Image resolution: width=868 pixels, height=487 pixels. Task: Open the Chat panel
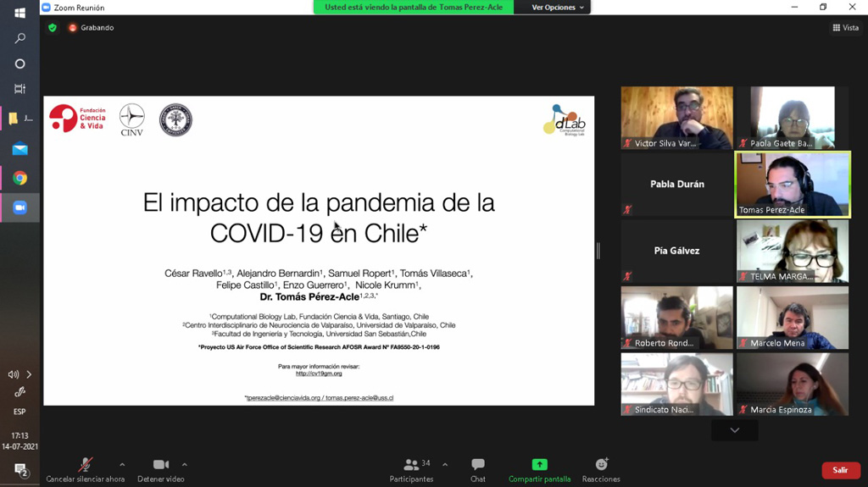(478, 470)
